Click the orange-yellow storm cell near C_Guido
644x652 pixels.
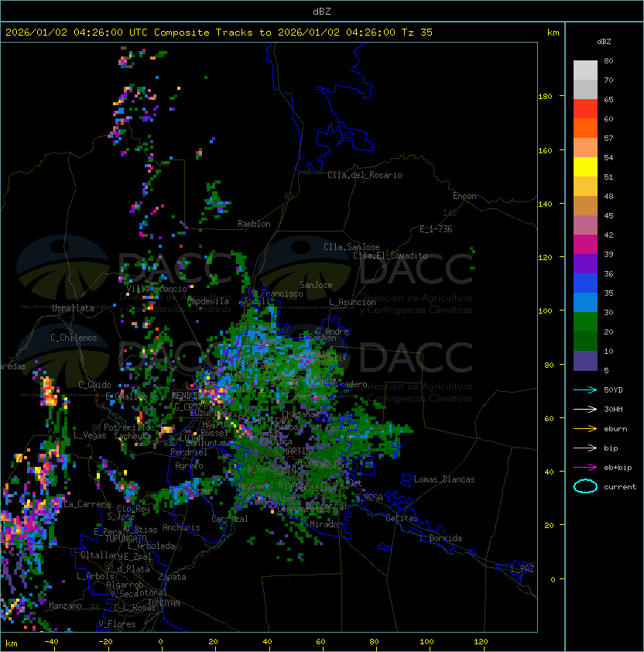click(x=49, y=392)
